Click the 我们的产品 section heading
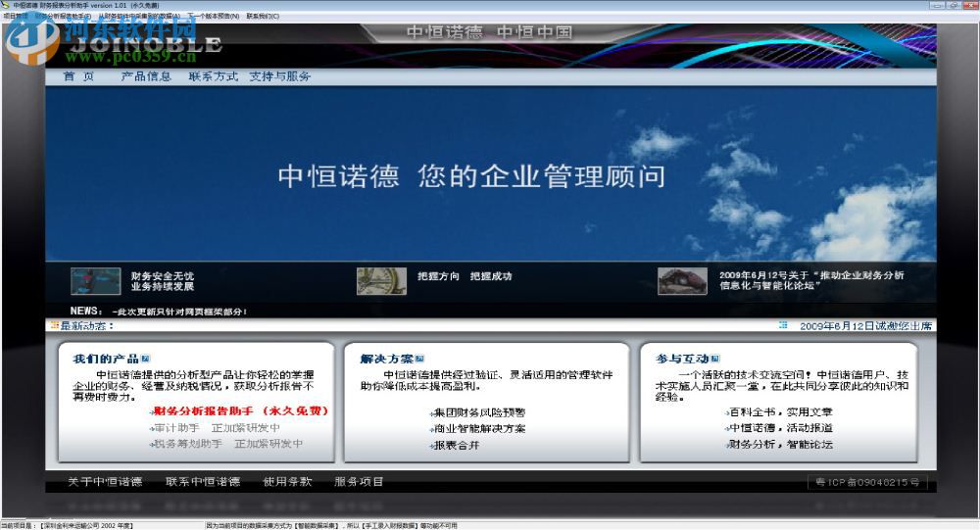Viewport: 980px width, 530px height. point(106,359)
